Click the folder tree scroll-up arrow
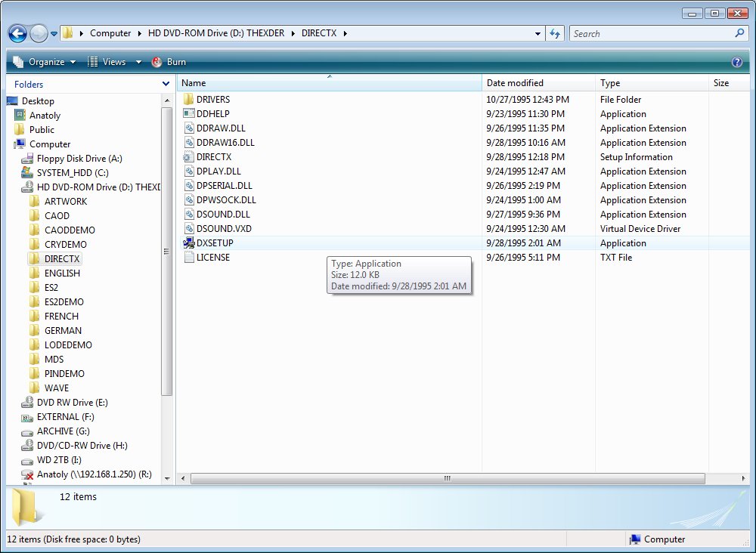The image size is (756, 553). [167, 100]
